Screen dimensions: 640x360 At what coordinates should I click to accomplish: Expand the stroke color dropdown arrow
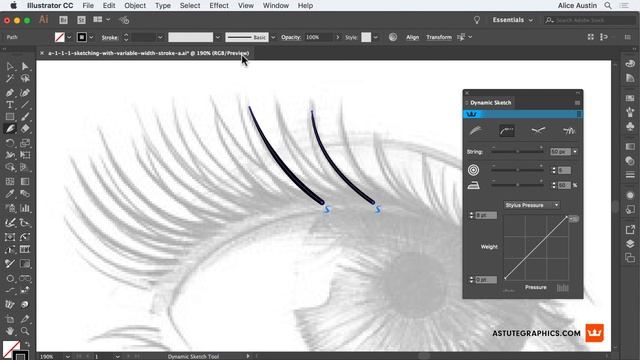pos(91,37)
